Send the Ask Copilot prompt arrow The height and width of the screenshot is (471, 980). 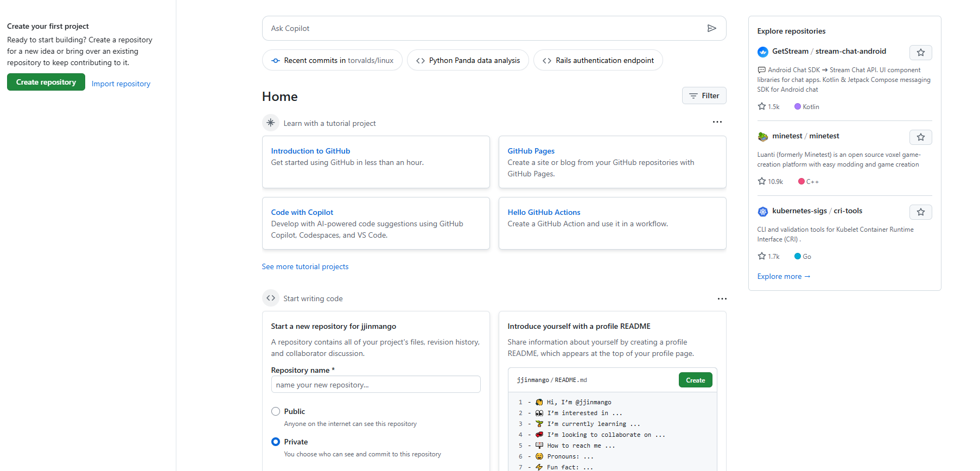711,28
